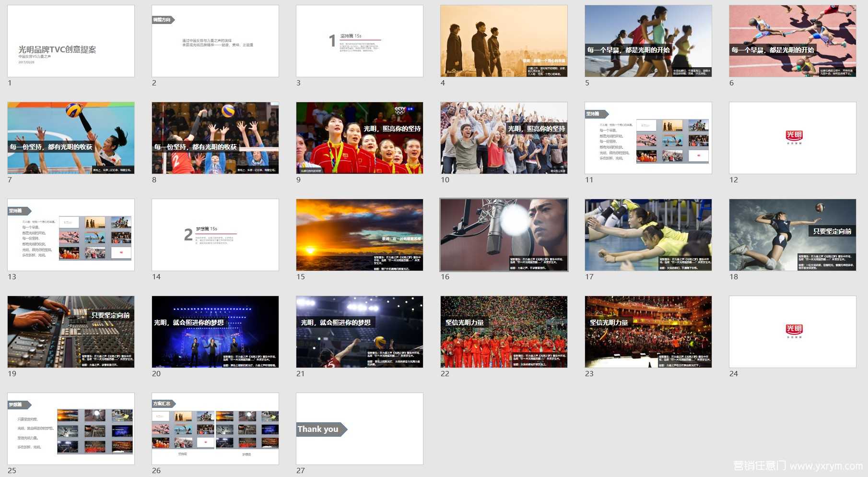Click the '光明品牌TVC创意提案' title text
This screenshot has width=868, height=477.
[57, 49]
